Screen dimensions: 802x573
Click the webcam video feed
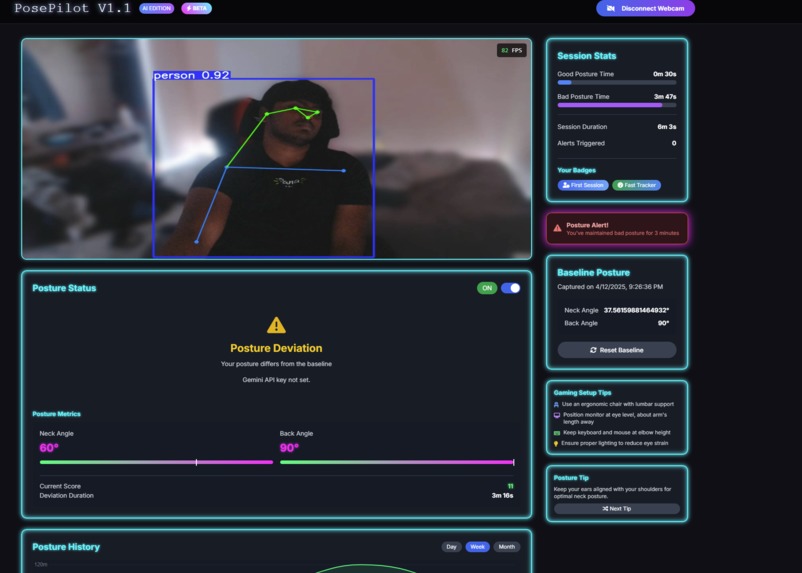276,148
